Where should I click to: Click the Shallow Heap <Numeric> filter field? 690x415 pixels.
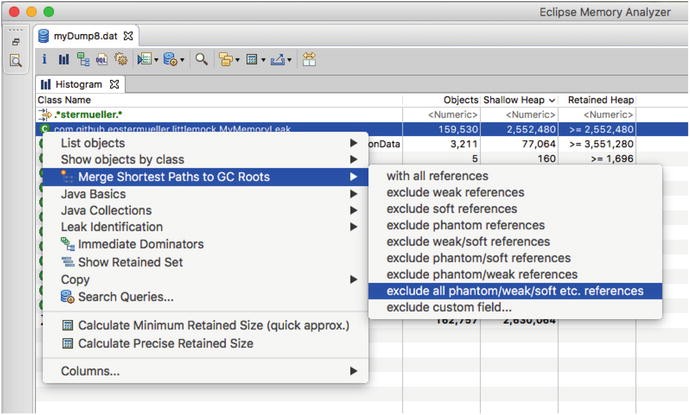coord(519,115)
